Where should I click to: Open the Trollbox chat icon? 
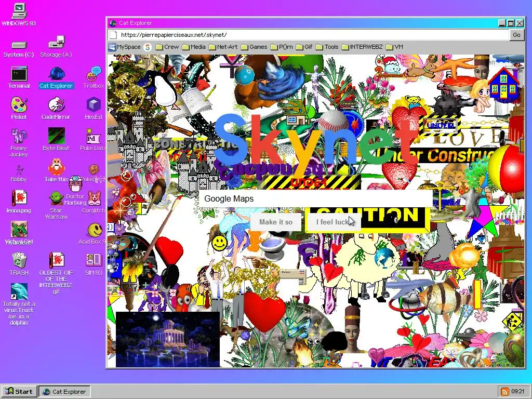(94, 78)
